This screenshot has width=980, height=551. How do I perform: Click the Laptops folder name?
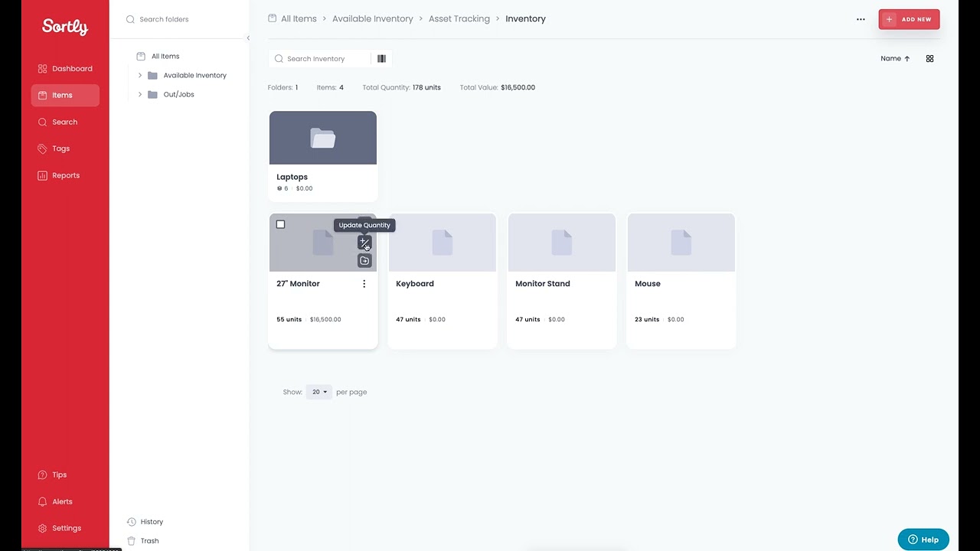[x=292, y=177]
